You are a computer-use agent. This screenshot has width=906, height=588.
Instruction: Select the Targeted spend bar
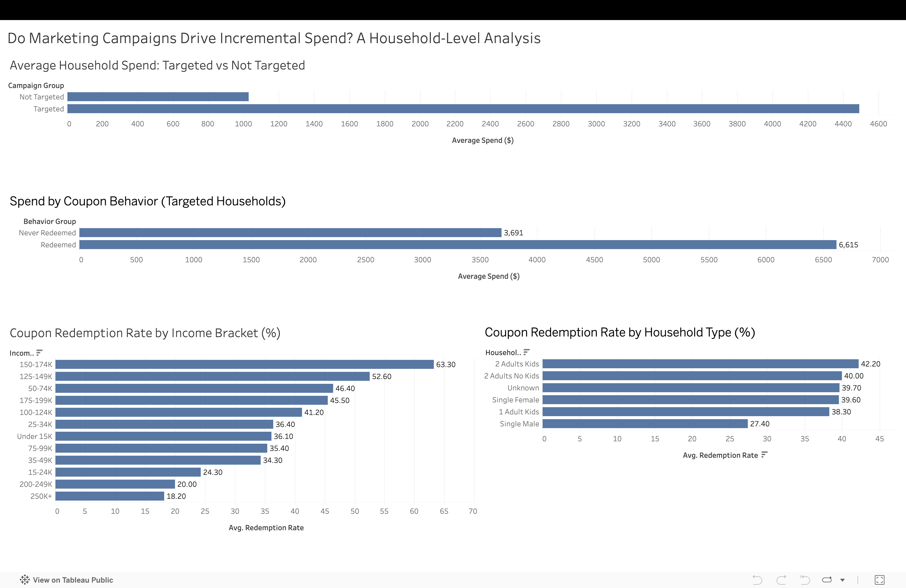(463, 109)
